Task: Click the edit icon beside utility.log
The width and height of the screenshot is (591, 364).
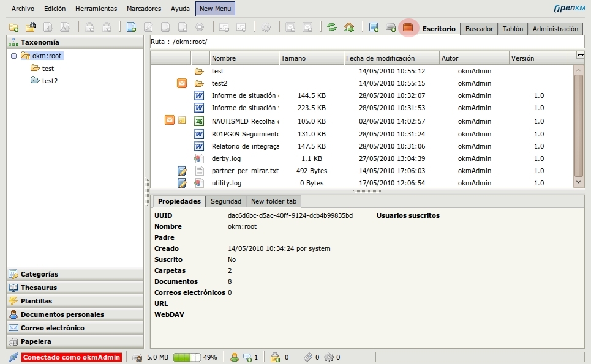Action: coord(182,183)
